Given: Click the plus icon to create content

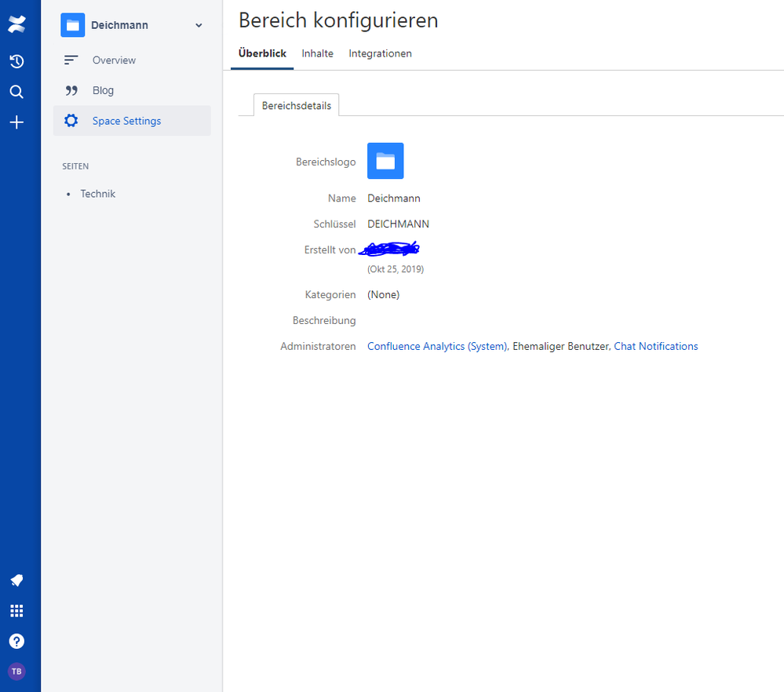Looking at the screenshot, I should click(x=16, y=122).
